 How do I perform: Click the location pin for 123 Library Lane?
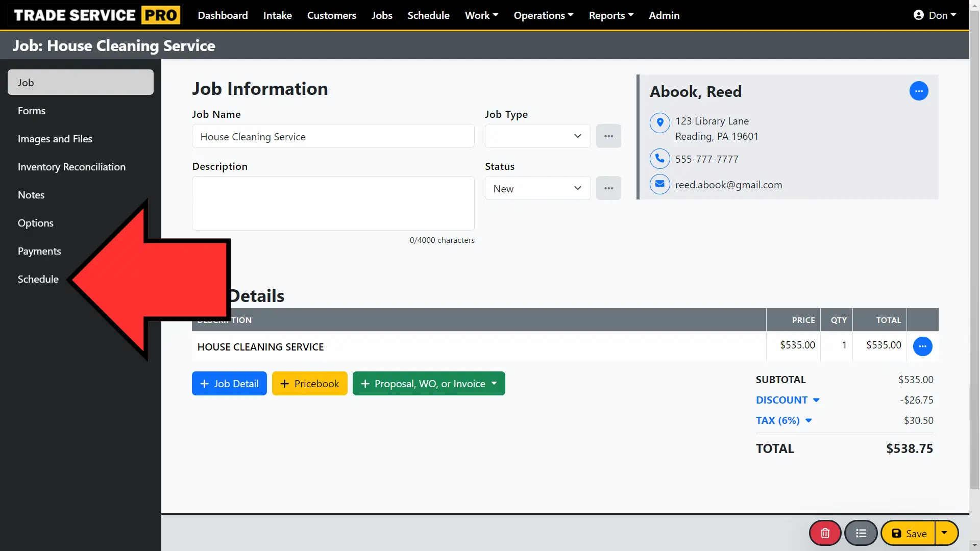pos(659,122)
